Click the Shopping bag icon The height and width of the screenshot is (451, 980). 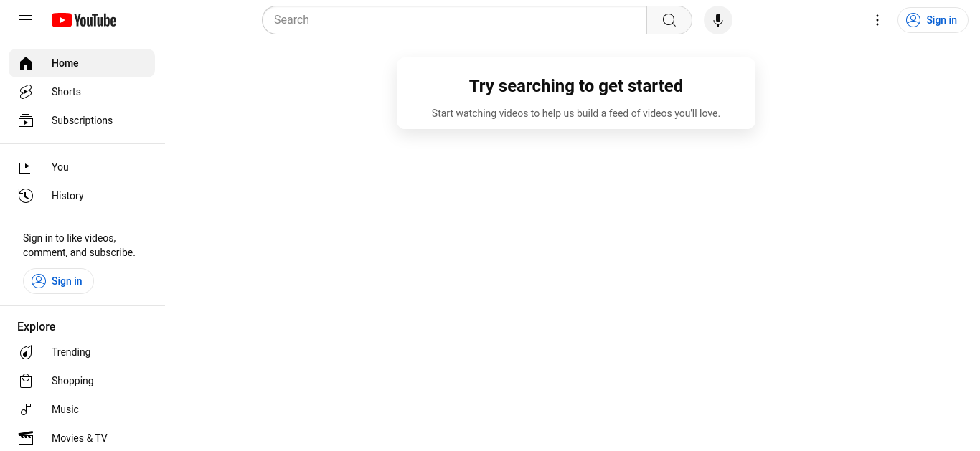(26, 381)
